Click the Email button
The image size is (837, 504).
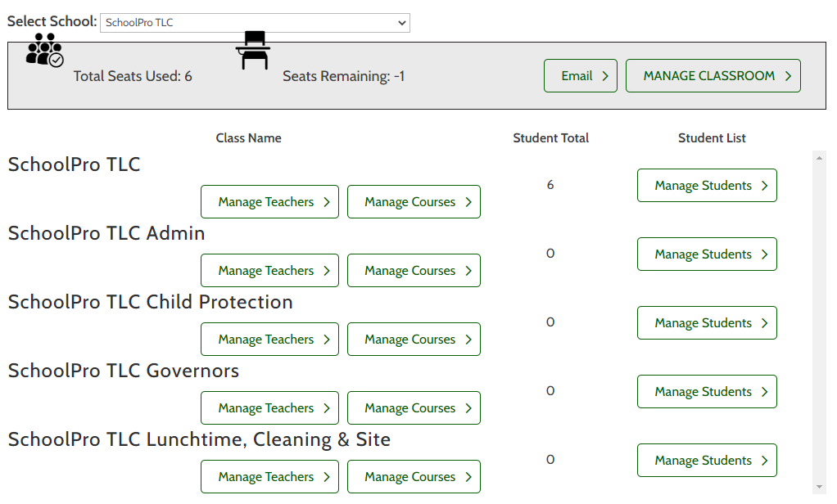pos(580,76)
